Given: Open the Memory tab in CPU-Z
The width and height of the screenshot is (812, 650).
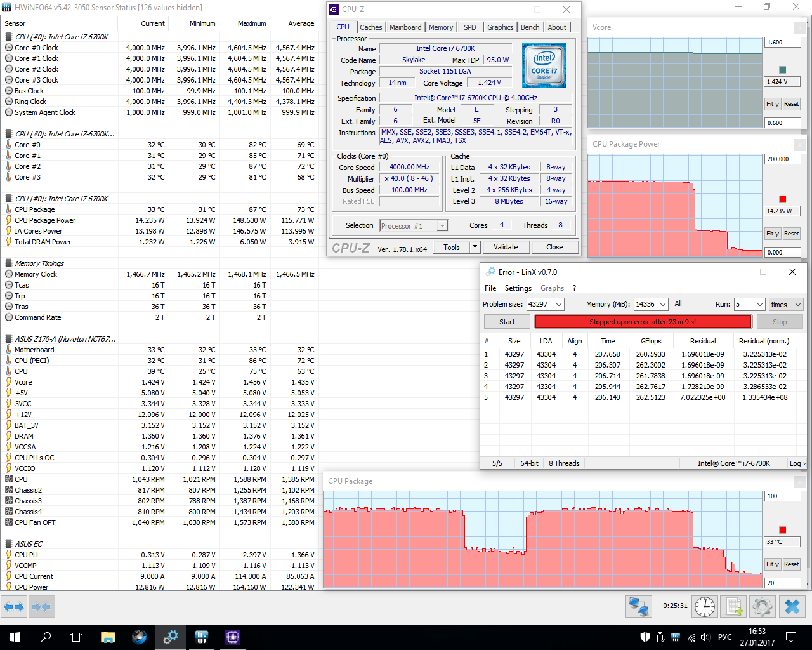Looking at the screenshot, I should [441, 27].
